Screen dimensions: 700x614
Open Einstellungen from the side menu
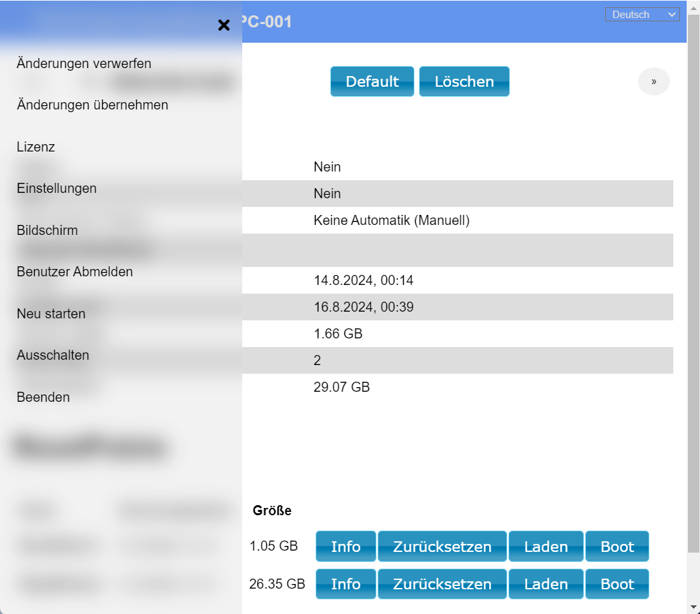coord(57,188)
